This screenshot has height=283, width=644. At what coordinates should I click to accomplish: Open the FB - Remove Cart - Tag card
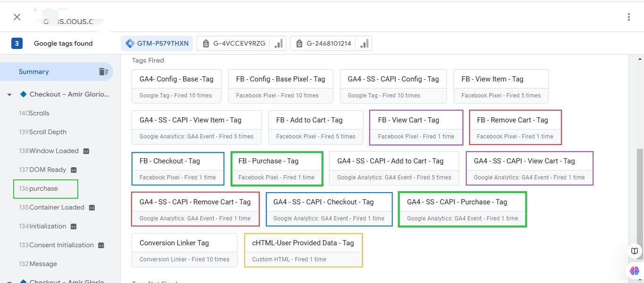pos(516,128)
